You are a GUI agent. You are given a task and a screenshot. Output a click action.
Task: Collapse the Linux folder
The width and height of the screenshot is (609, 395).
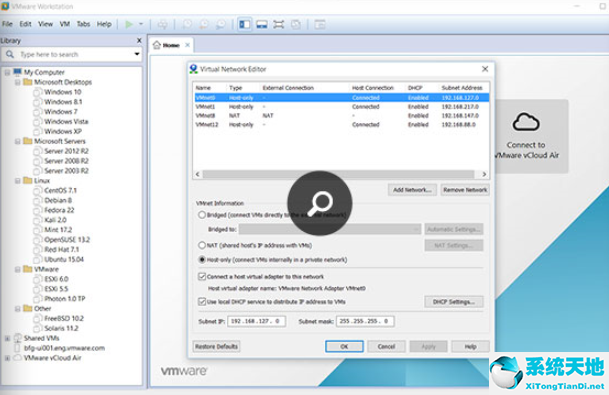tap(17, 181)
